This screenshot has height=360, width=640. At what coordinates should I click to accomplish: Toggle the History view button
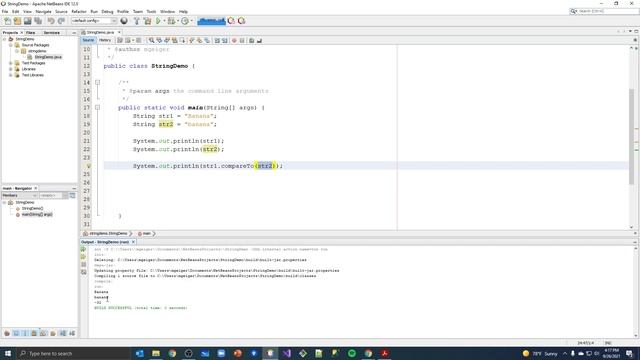tap(105, 40)
